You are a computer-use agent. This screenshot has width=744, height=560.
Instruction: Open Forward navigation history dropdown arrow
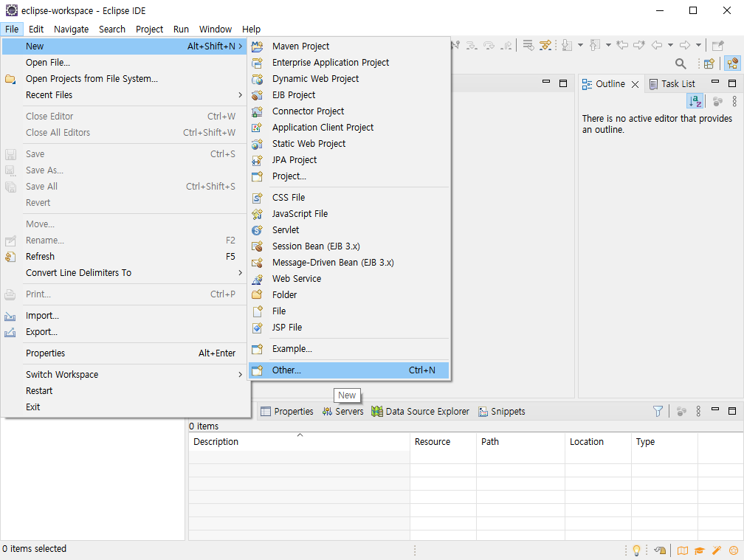point(698,46)
